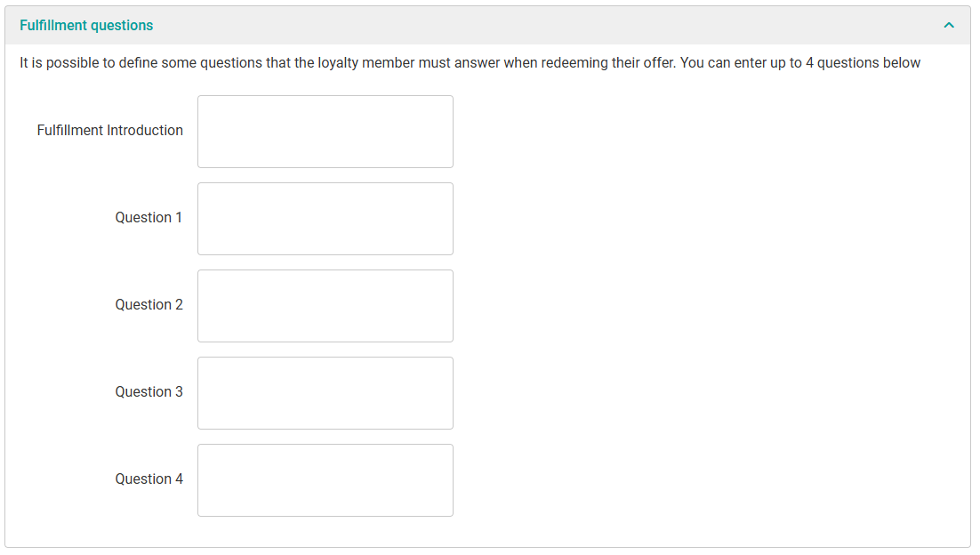
Task: Click the Fulfillment Introduction label
Action: pos(109,130)
